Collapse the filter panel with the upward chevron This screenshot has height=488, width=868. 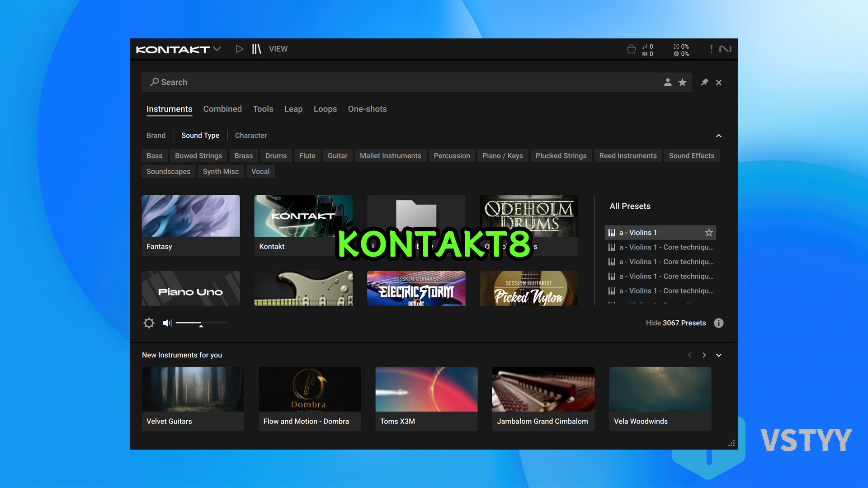coord(719,136)
